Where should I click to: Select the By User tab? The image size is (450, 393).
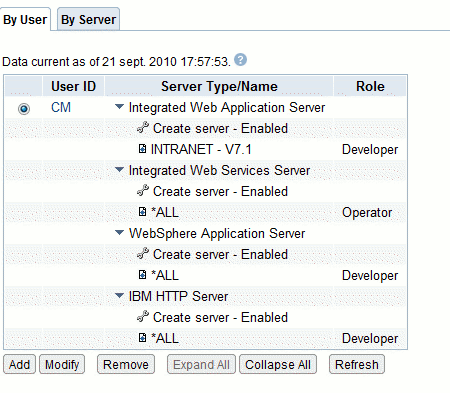(25, 19)
